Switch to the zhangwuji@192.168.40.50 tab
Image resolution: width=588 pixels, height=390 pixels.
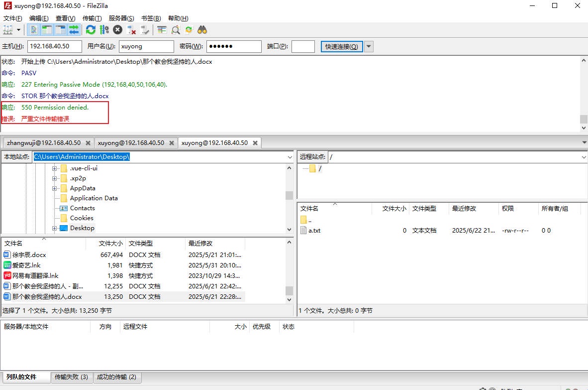click(x=43, y=143)
